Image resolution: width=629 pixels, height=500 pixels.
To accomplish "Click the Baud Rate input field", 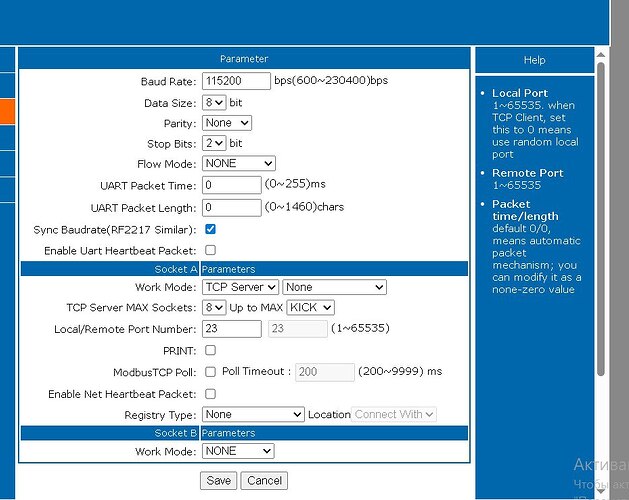I will tap(236, 81).
